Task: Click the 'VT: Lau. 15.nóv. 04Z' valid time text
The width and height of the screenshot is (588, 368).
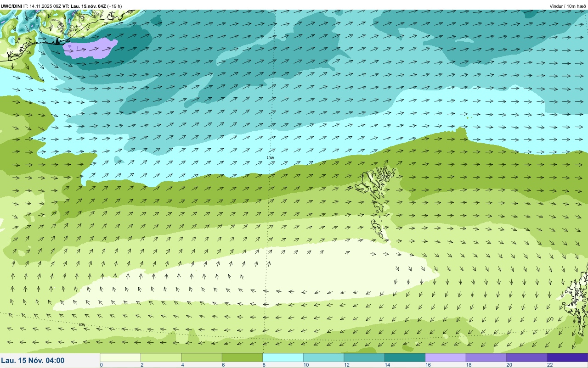Action: [84, 6]
